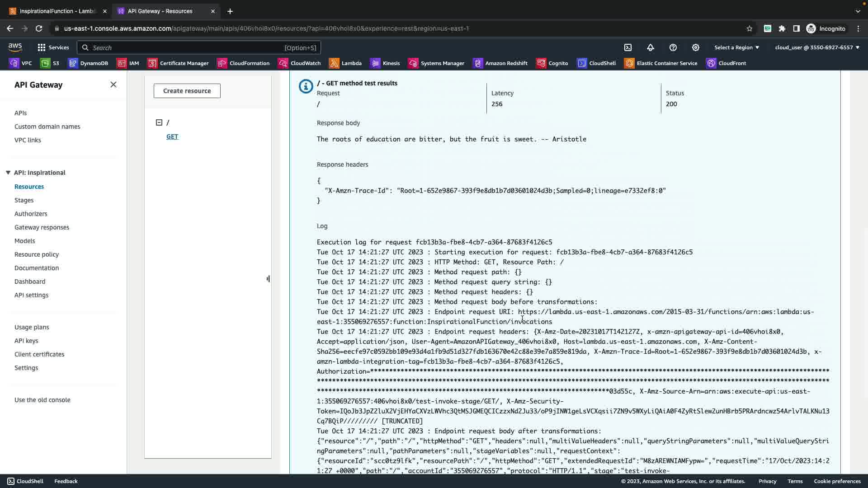Viewport: 868px width, 488px height.
Task: Click the Create resource button
Action: (187, 91)
